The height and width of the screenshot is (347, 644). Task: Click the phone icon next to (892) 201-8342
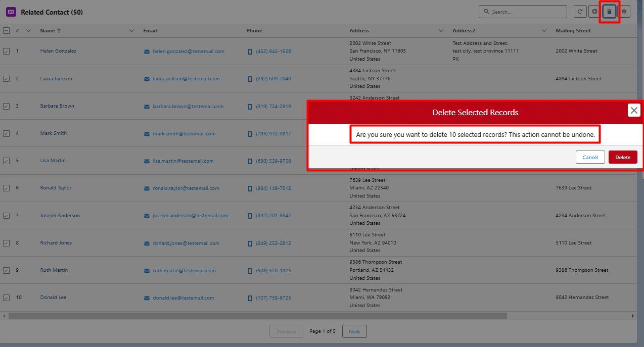point(250,216)
